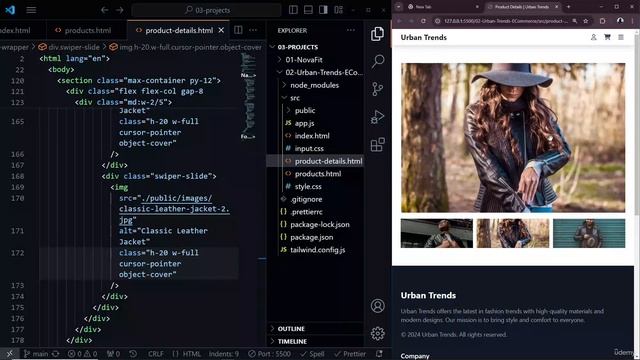Open package-lock.json in the explorer

(320, 224)
